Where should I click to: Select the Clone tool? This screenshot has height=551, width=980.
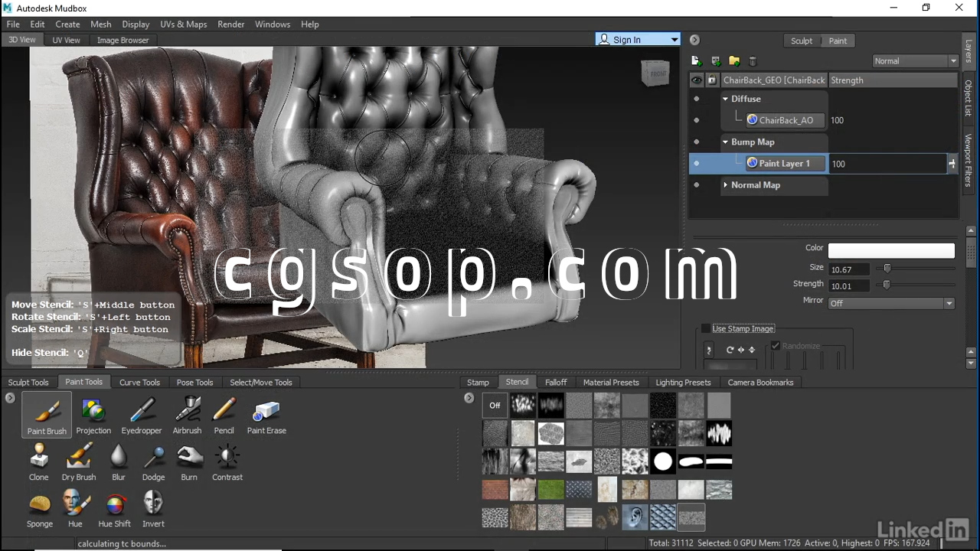click(39, 461)
